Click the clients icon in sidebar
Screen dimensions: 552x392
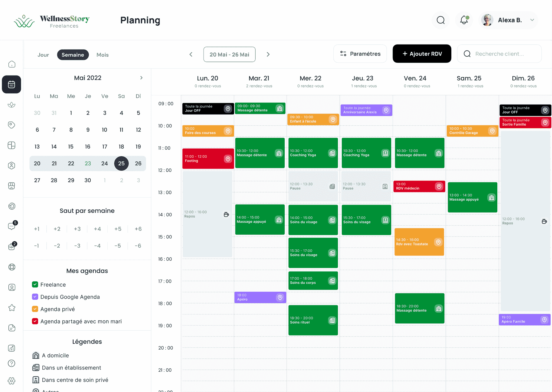pyautogui.click(x=12, y=165)
